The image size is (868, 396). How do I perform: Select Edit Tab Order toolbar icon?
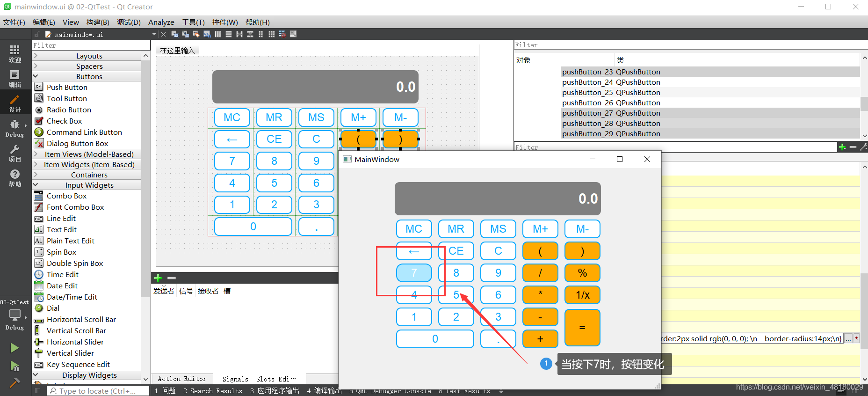click(207, 34)
